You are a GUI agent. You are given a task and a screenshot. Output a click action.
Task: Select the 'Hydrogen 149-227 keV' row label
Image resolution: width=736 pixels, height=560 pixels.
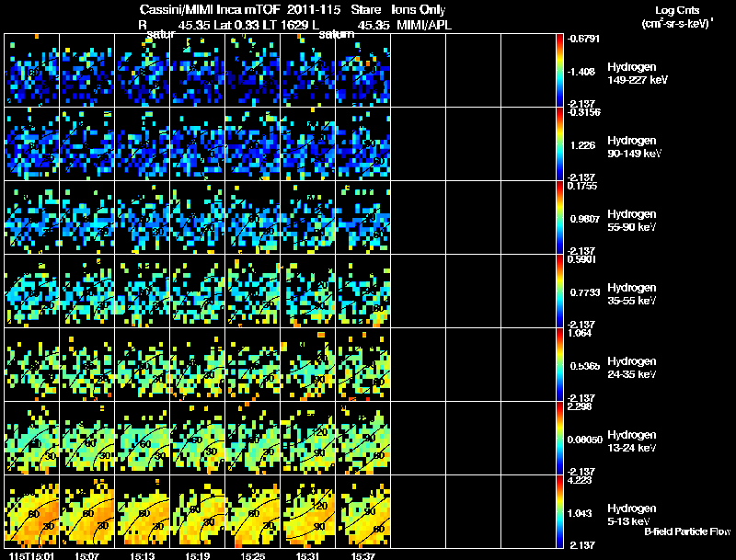click(x=637, y=74)
